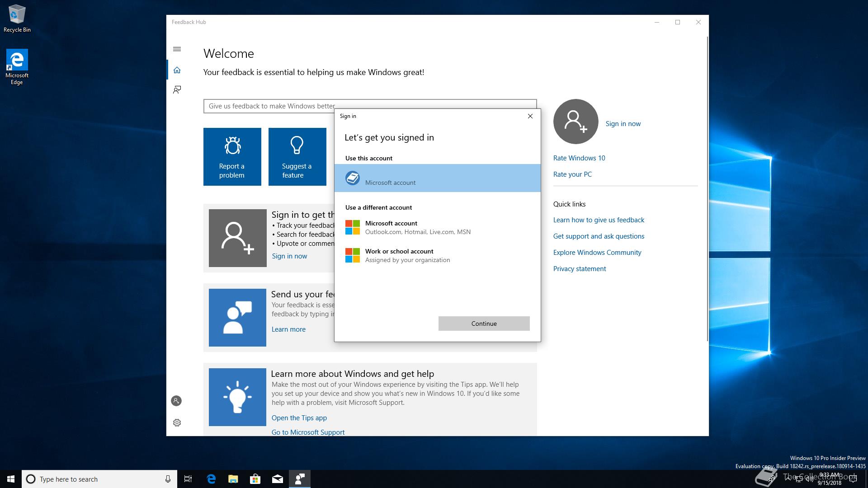Select the existing Microsoft account entry
Screen dimensions: 868x488
[x=437, y=178]
